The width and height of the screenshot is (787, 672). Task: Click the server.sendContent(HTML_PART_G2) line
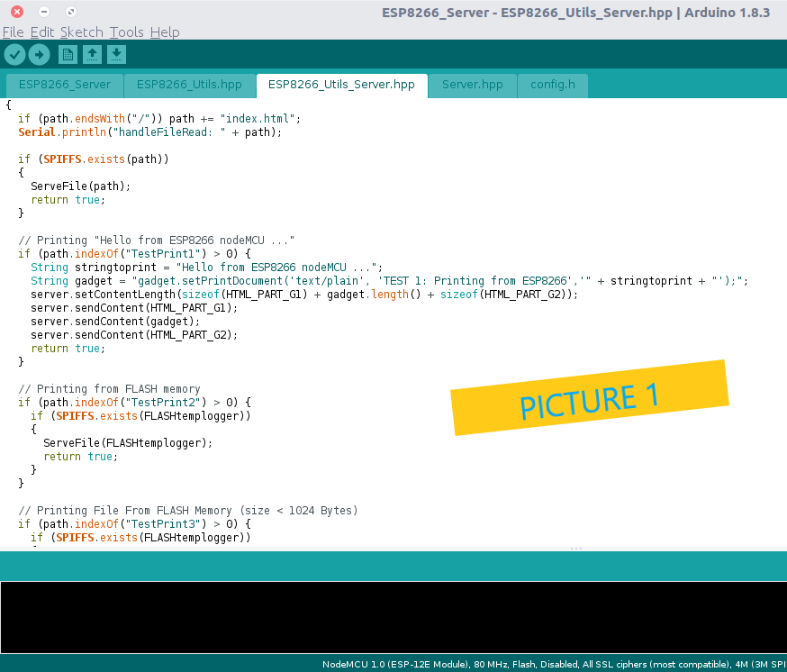click(x=134, y=335)
